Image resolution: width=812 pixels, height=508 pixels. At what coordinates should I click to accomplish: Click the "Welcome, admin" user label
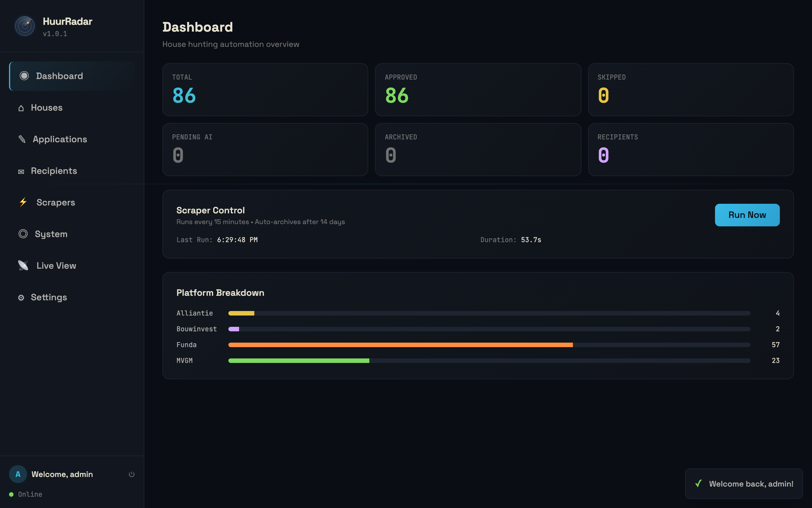click(62, 474)
